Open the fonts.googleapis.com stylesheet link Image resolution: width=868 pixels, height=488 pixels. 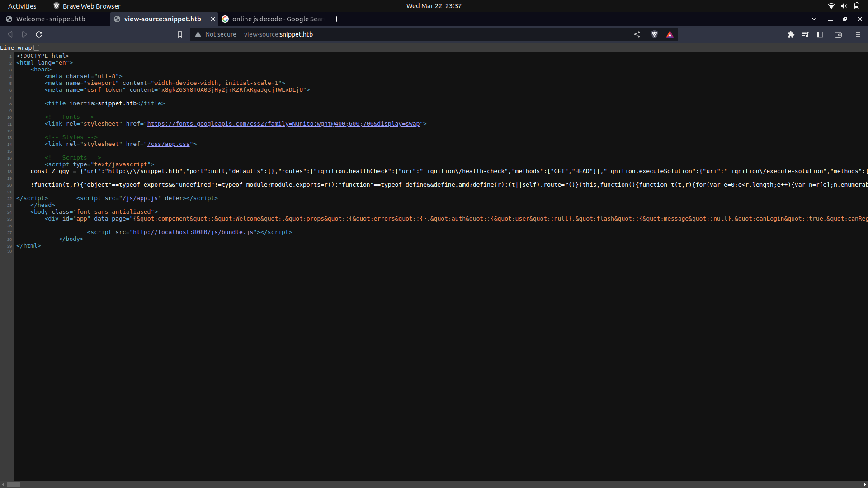(x=285, y=123)
